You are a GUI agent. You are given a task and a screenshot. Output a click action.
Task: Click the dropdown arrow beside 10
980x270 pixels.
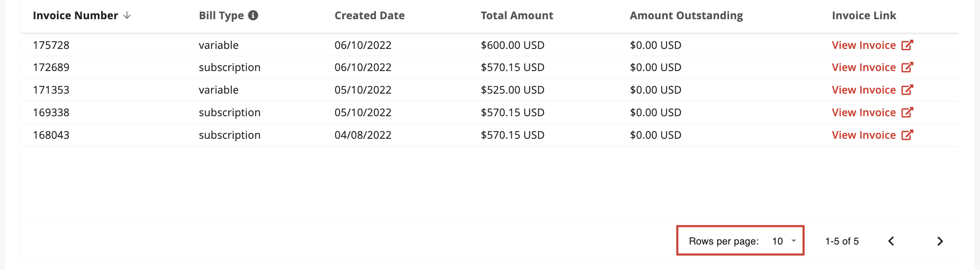(x=794, y=241)
